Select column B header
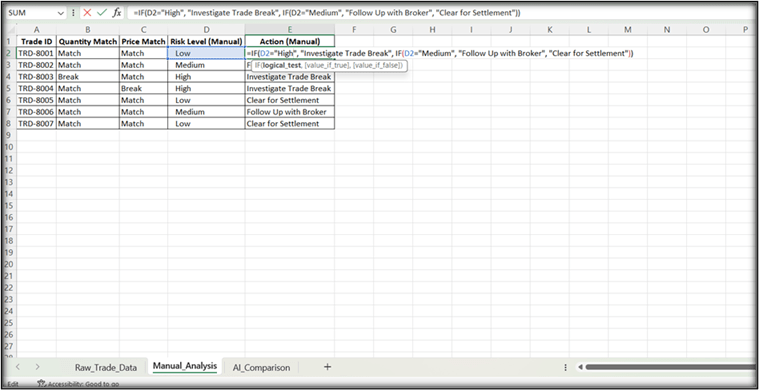The width and height of the screenshot is (759, 390). tap(88, 30)
